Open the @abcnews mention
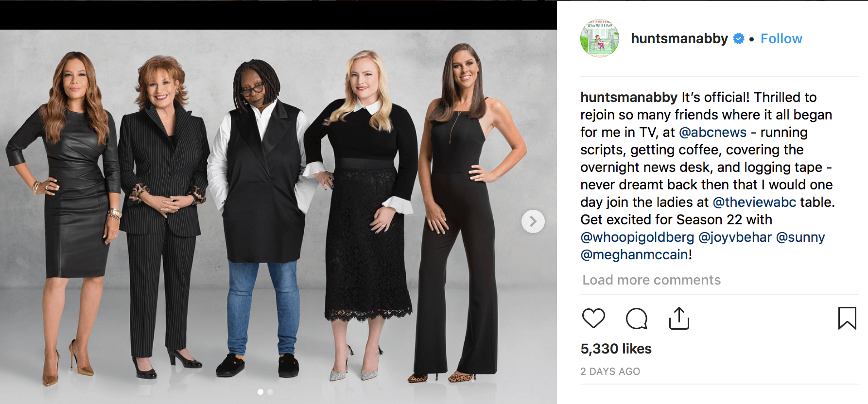The width and height of the screenshot is (868, 404). [712, 133]
